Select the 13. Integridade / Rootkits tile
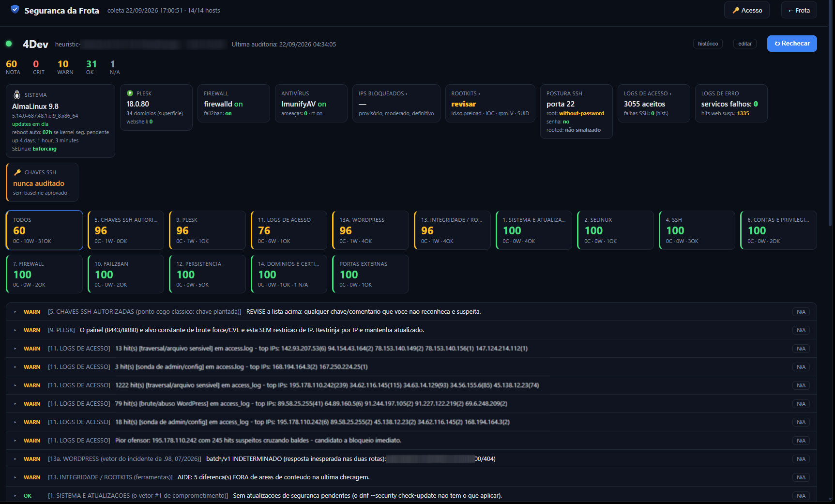The height and width of the screenshot is (504, 835). 452,230
